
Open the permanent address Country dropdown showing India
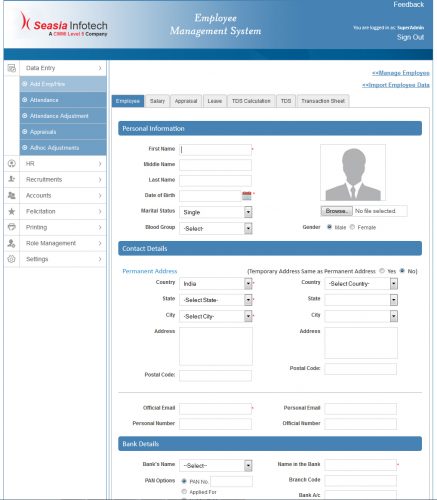[x=216, y=283]
